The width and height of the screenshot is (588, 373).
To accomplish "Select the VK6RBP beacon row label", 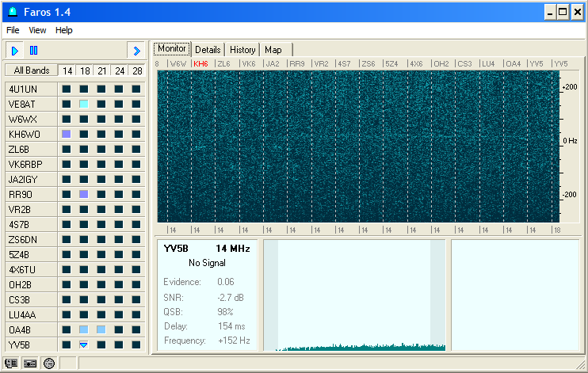I will click(32, 164).
